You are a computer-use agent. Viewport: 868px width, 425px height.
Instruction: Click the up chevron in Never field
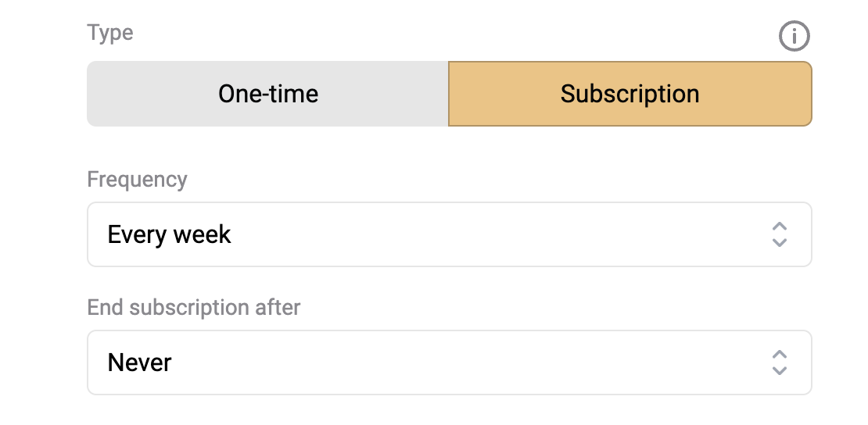click(780, 355)
